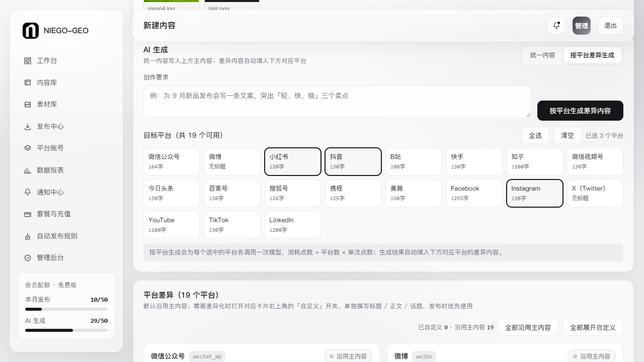
Task: Log out with the 退出 button
Action: 611,26
